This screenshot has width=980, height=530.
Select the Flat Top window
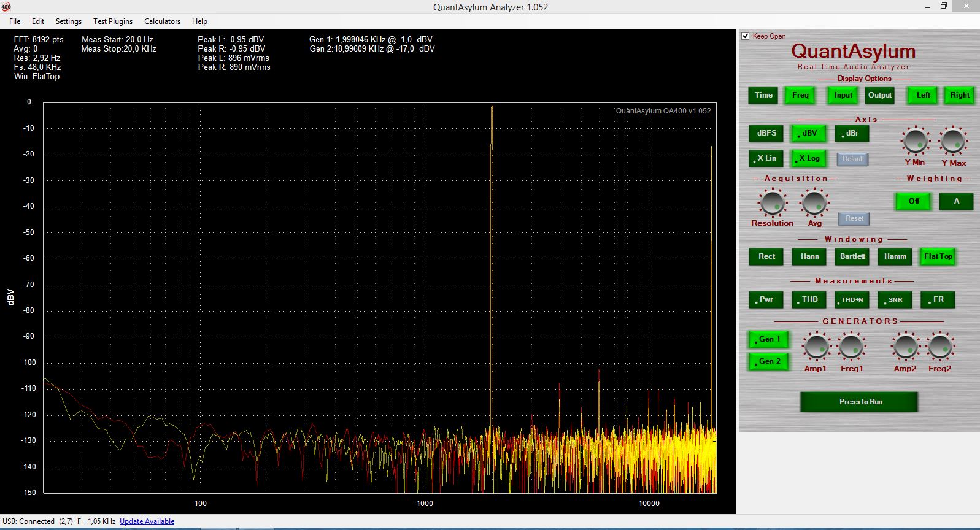938,256
